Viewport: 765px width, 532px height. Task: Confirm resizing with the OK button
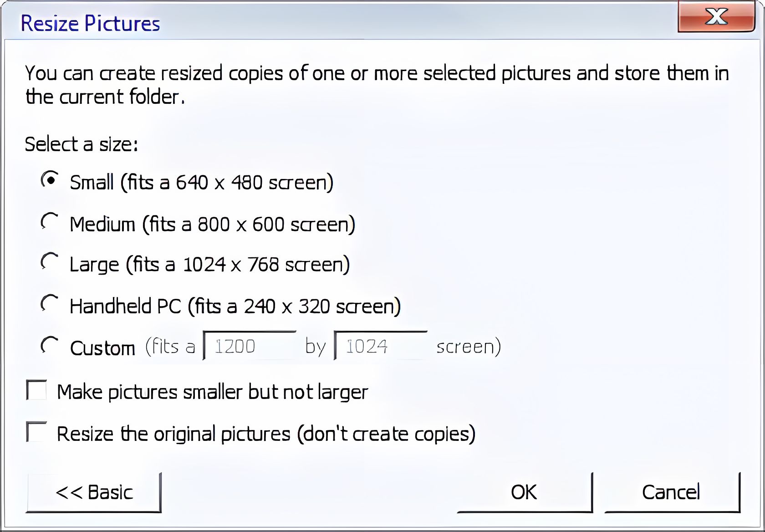pos(524,492)
